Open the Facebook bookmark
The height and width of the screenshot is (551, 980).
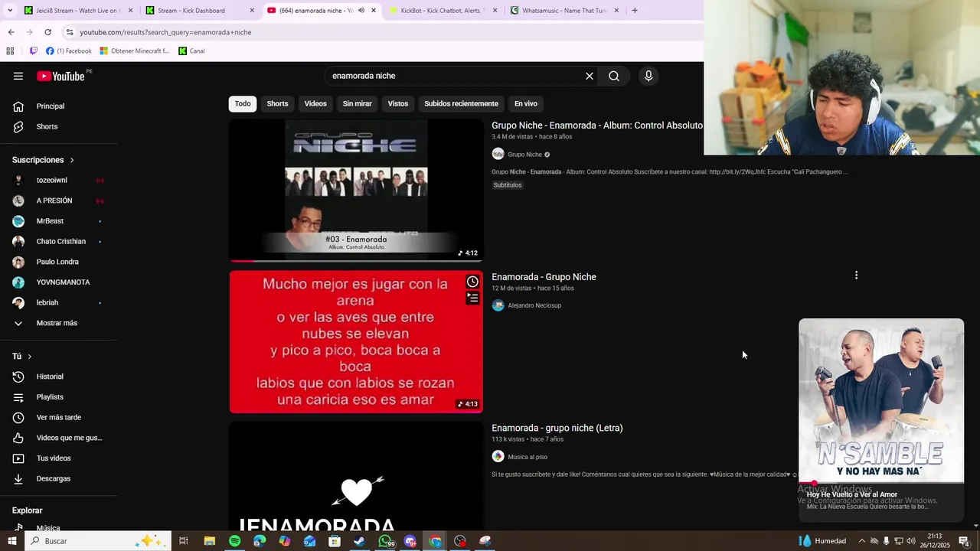[x=69, y=51]
